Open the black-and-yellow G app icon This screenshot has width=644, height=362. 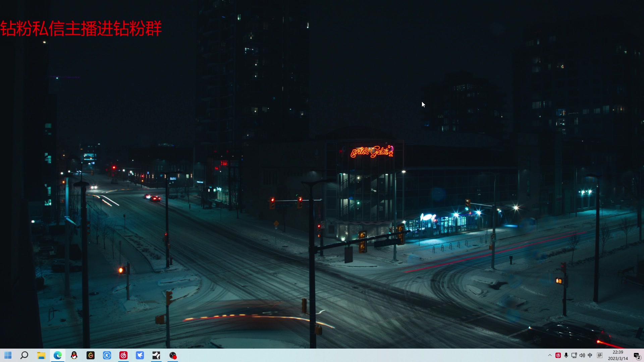[91, 355]
